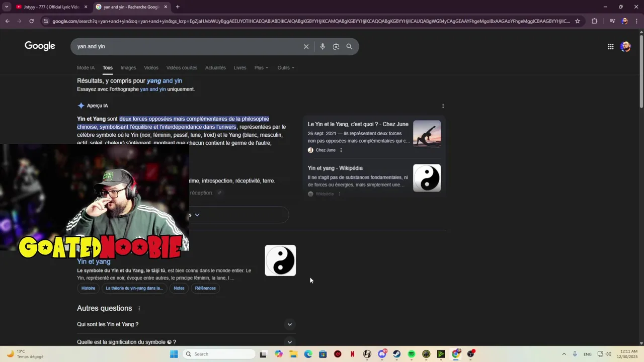Open Netflix from the taskbar
Viewport: 644px width, 362px height.
click(x=352, y=354)
